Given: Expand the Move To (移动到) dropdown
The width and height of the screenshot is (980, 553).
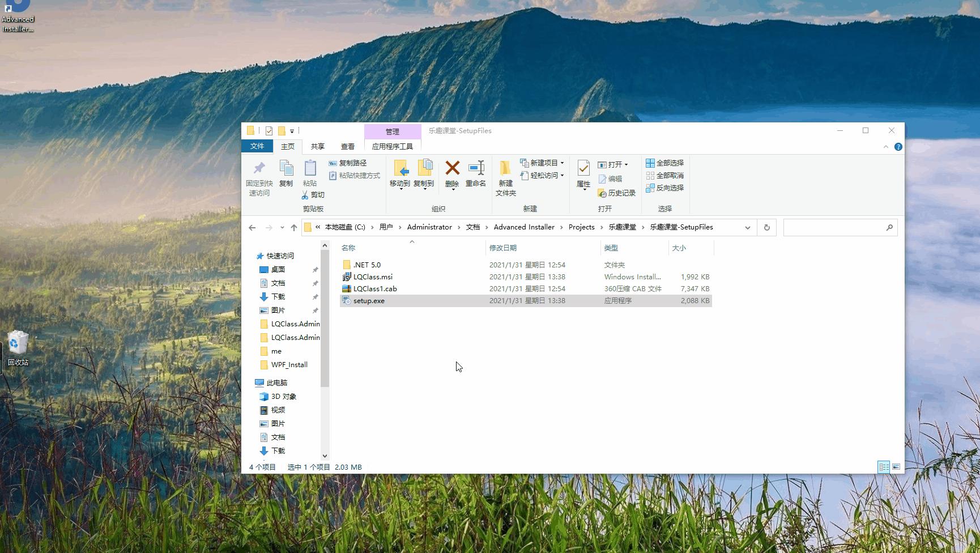Looking at the screenshot, I should pyautogui.click(x=400, y=189).
